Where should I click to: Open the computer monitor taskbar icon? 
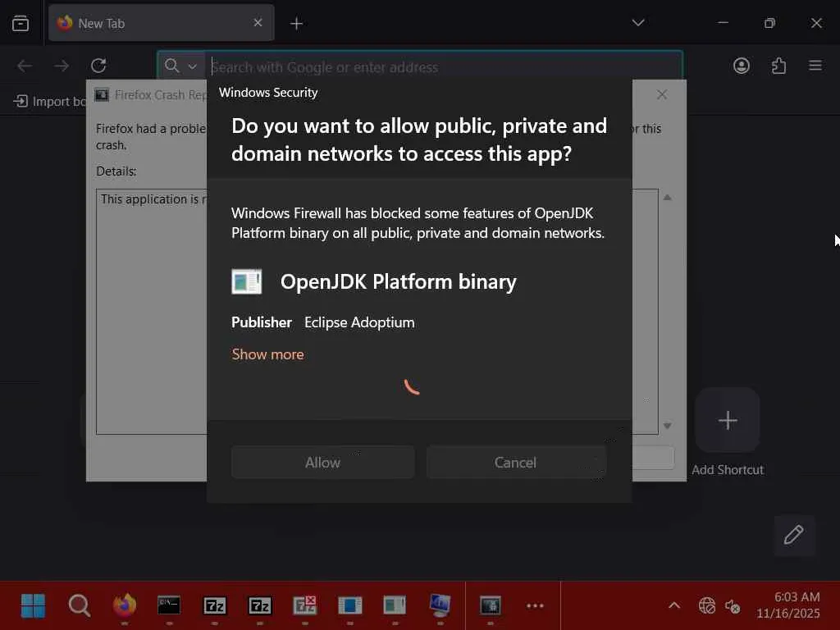point(440,606)
